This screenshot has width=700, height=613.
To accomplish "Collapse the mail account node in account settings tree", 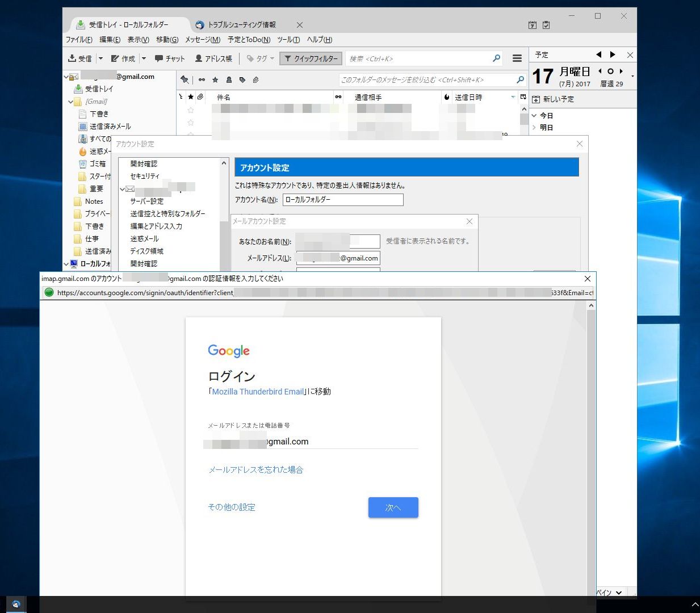I will coord(122,189).
